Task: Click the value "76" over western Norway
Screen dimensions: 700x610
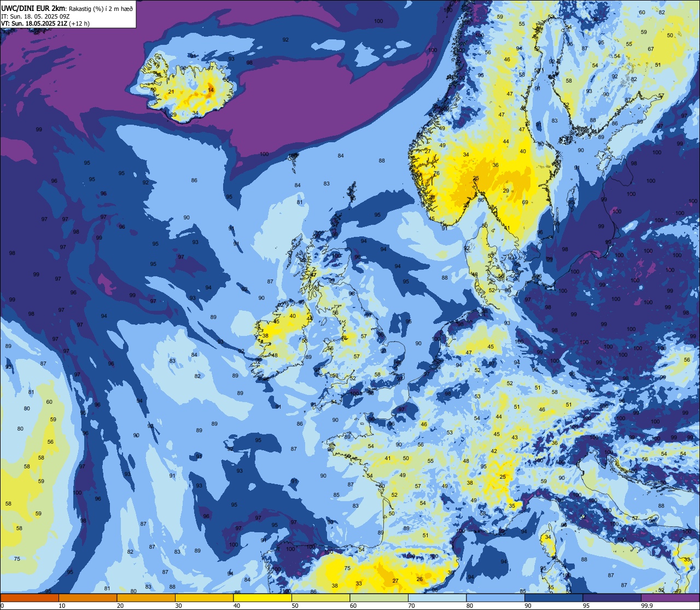Action: [436, 173]
